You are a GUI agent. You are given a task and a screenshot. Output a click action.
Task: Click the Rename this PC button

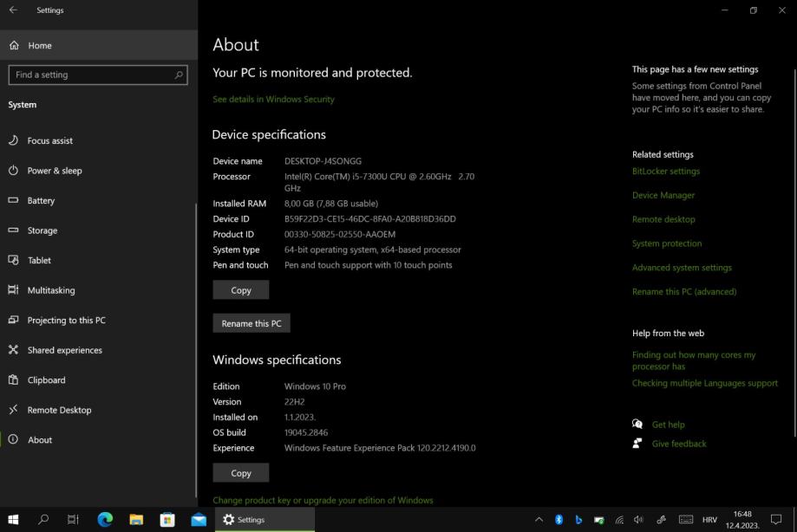click(252, 323)
